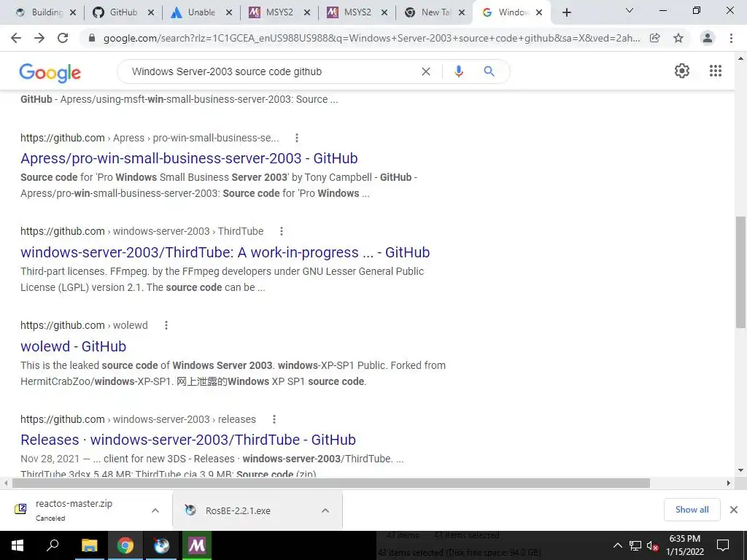Open the reactos-master.zip download item

74,510
